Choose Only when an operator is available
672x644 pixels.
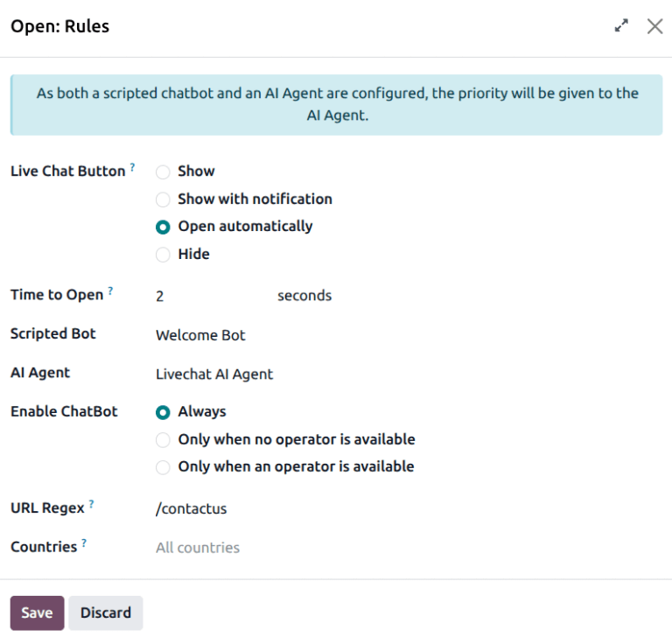(163, 467)
